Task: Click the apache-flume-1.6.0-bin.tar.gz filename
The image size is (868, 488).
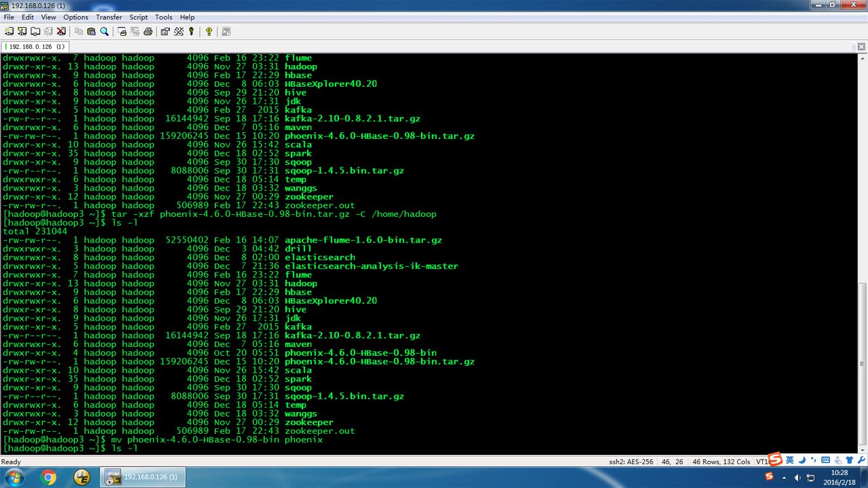Action: pyautogui.click(x=363, y=241)
